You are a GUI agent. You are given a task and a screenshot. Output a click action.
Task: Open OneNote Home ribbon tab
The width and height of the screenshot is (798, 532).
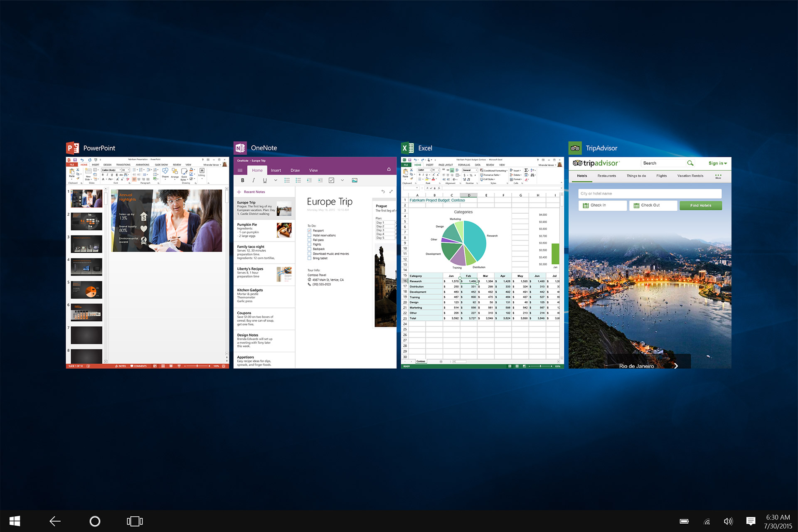[x=257, y=170]
